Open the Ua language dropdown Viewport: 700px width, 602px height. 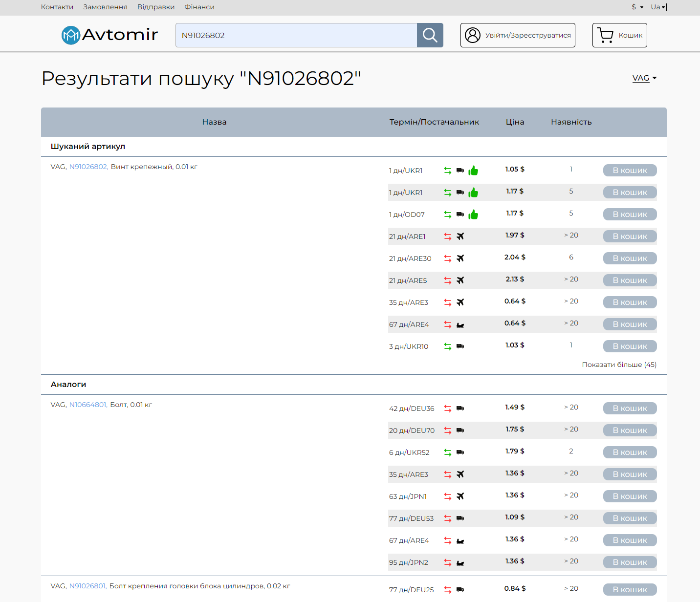pyautogui.click(x=658, y=7)
